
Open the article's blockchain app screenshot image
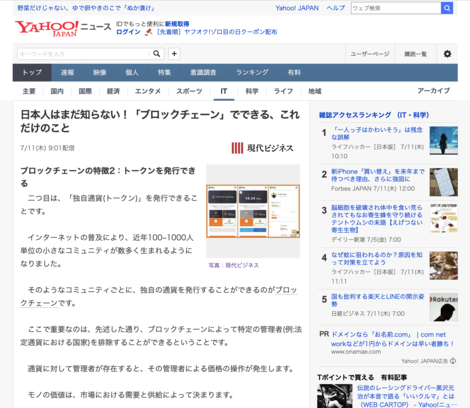coord(253,211)
